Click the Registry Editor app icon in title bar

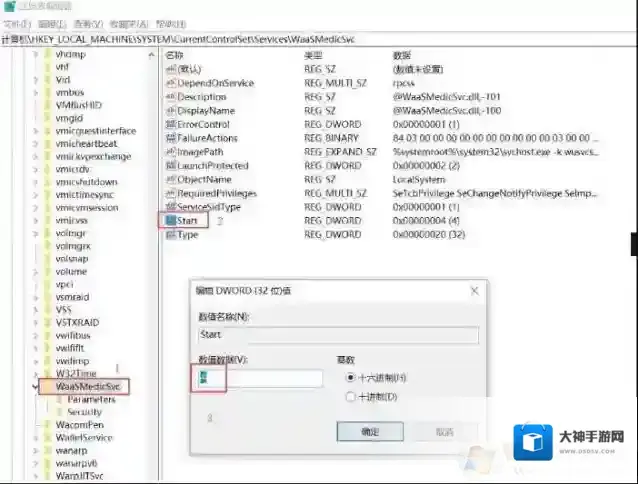coord(10,6)
